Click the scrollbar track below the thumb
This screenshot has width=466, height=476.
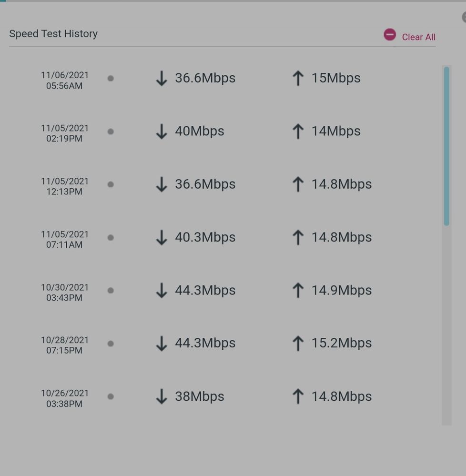tap(446, 324)
